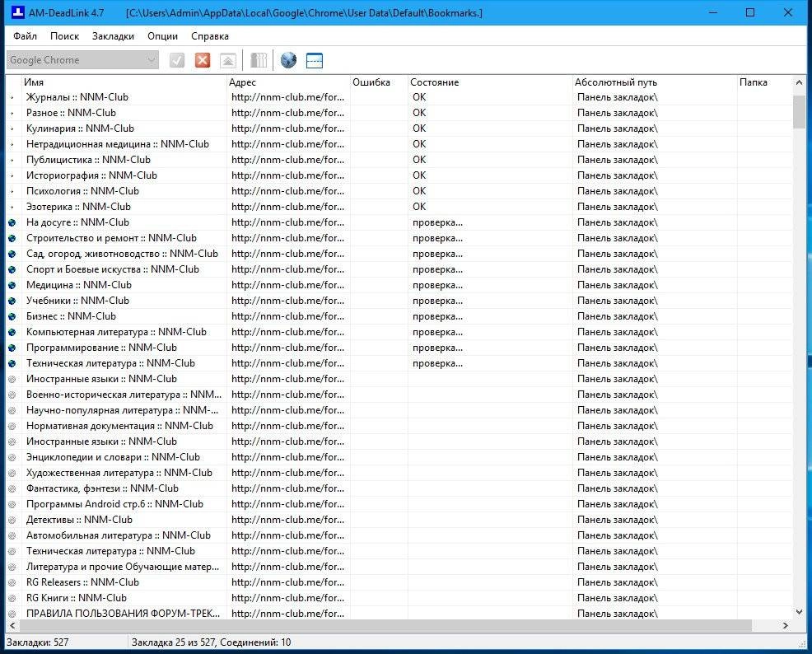Open the internal browser globe icon
This screenshot has width=812, height=654.
point(288,61)
